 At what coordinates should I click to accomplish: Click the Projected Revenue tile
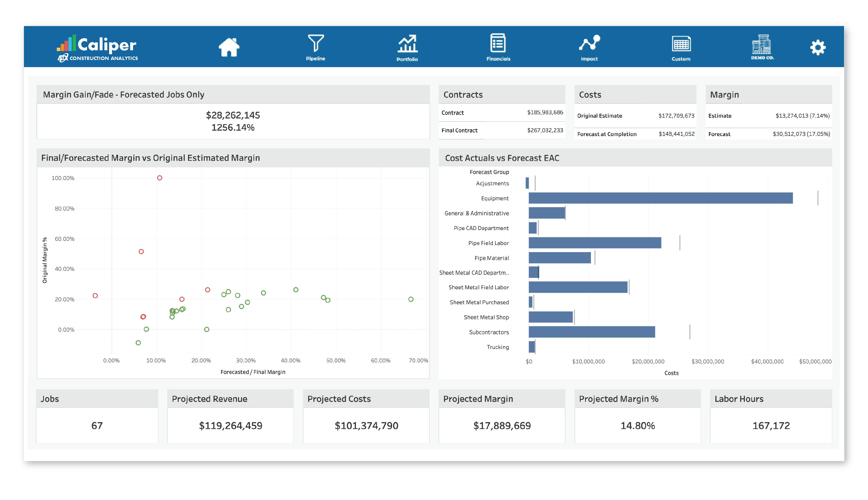[230, 426]
